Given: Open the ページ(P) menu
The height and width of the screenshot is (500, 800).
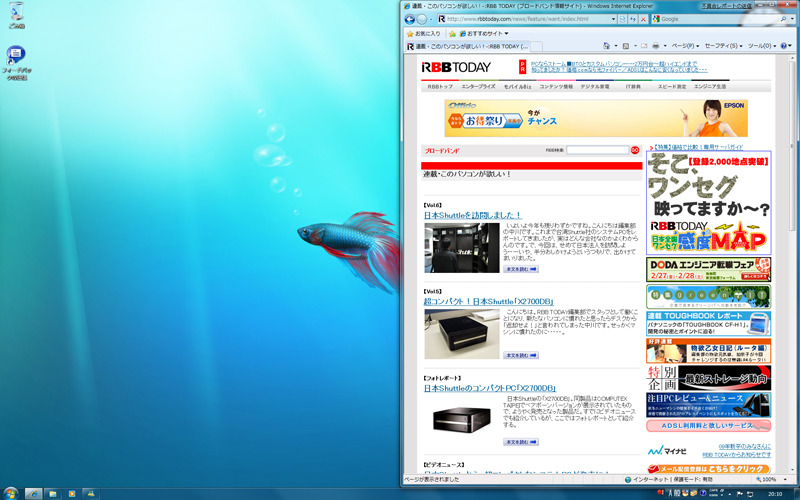Looking at the screenshot, I should (685, 46).
